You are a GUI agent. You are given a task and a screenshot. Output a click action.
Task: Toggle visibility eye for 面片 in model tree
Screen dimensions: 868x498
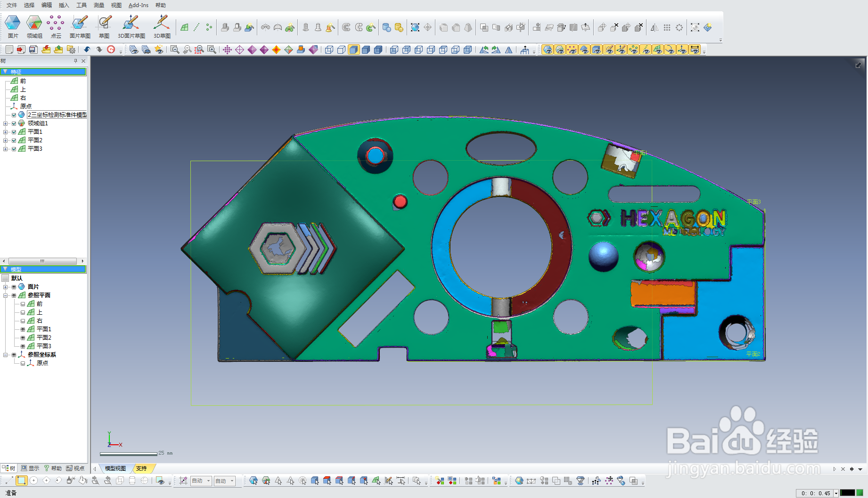[x=14, y=287]
